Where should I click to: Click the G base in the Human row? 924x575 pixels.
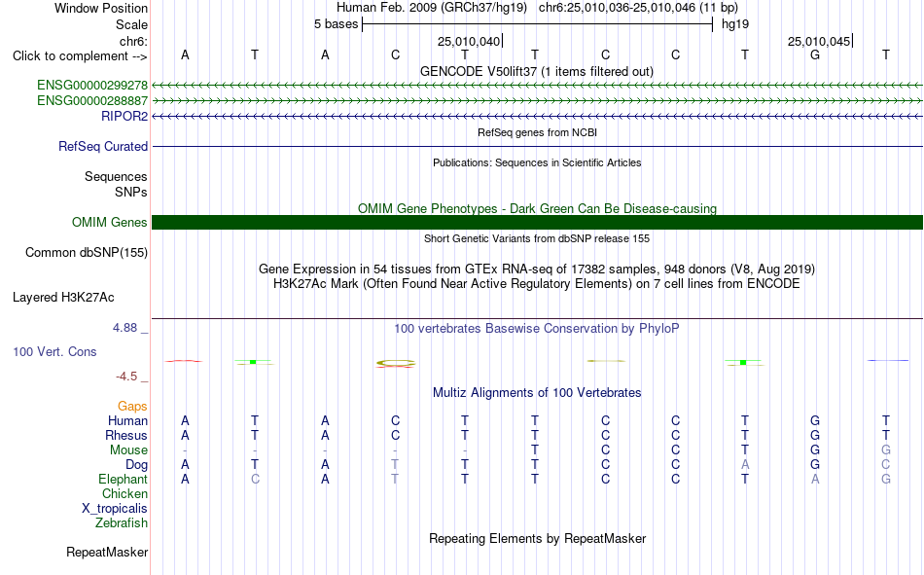815,420
